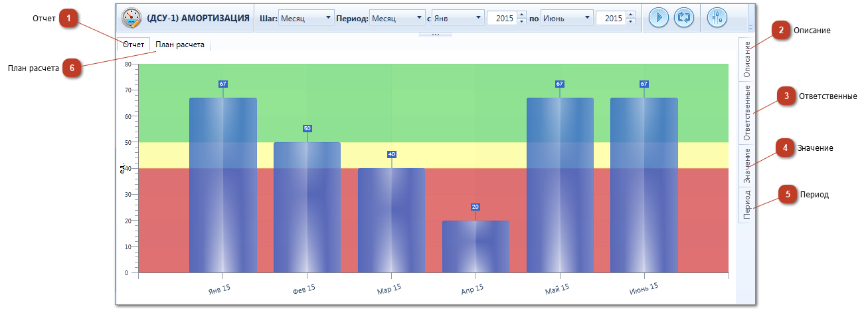Screen dimensions: 868x311
Task: Switch to the План расчета tab
Action: tap(180, 44)
